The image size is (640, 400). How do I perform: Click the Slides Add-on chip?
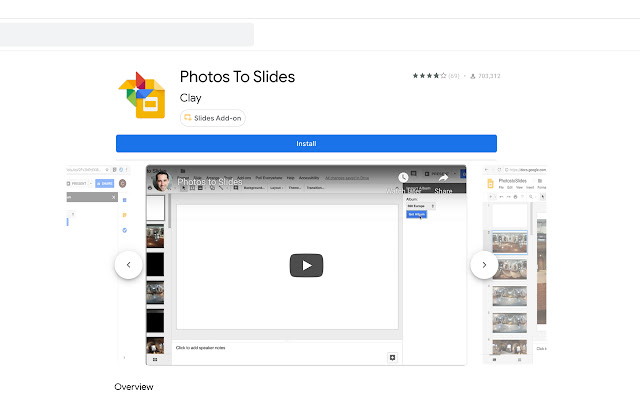(x=213, y=118)
